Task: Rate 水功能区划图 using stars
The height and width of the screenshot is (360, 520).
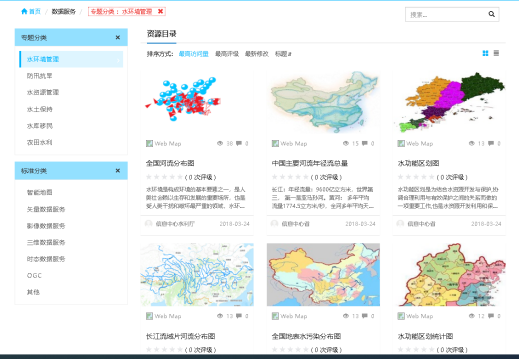Action: pos(416,177)
